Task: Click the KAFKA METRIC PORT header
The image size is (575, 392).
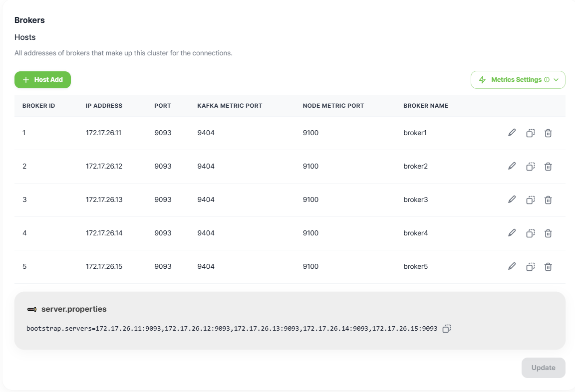Action: tap(230, 106)
